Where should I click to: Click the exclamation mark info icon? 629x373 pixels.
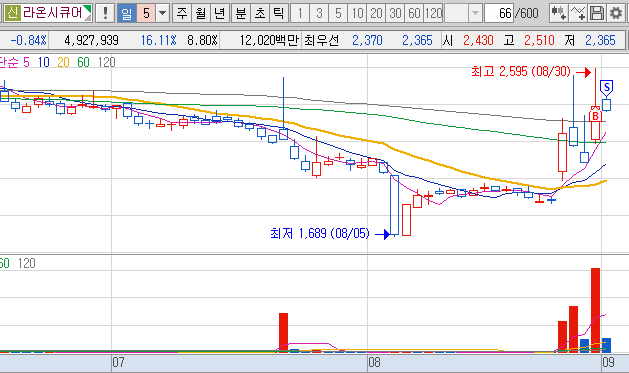[x=105, y=13]
